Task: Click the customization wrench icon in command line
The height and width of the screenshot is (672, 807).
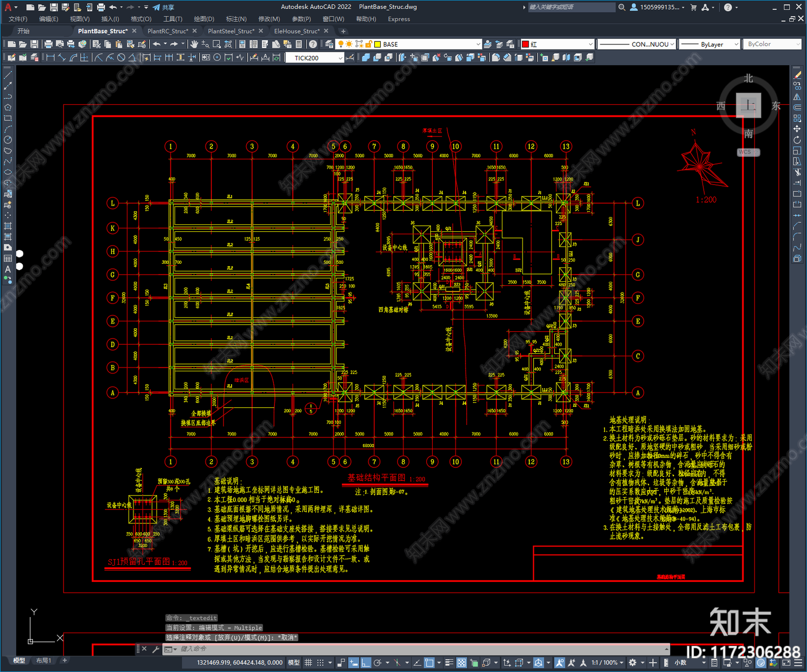Action: [x=155, y=649]
